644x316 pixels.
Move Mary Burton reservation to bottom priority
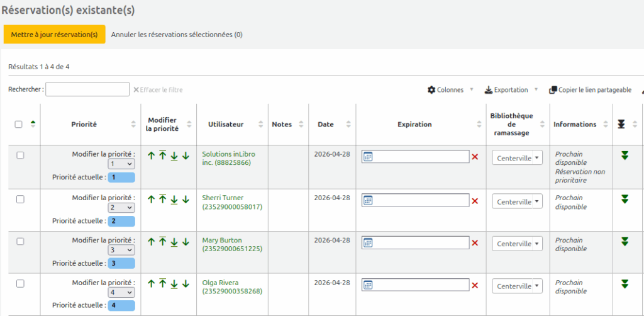[174, 242]
